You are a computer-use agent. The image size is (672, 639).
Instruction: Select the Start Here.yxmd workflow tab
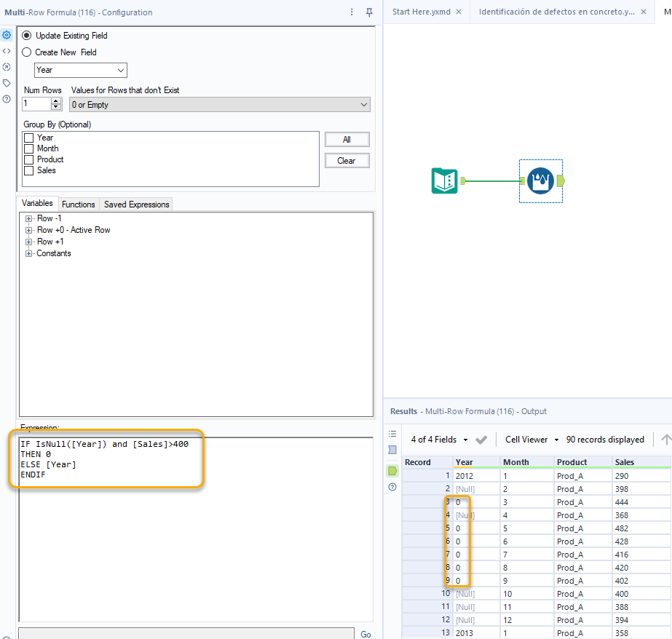pos(421,12)
